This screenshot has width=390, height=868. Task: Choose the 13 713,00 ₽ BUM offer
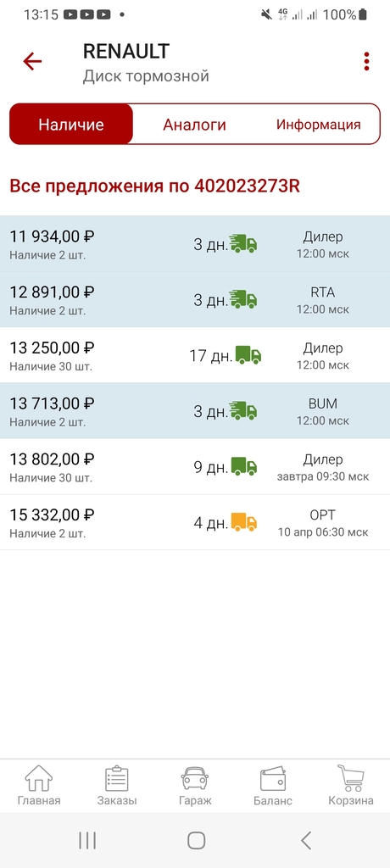click(195, 411)
